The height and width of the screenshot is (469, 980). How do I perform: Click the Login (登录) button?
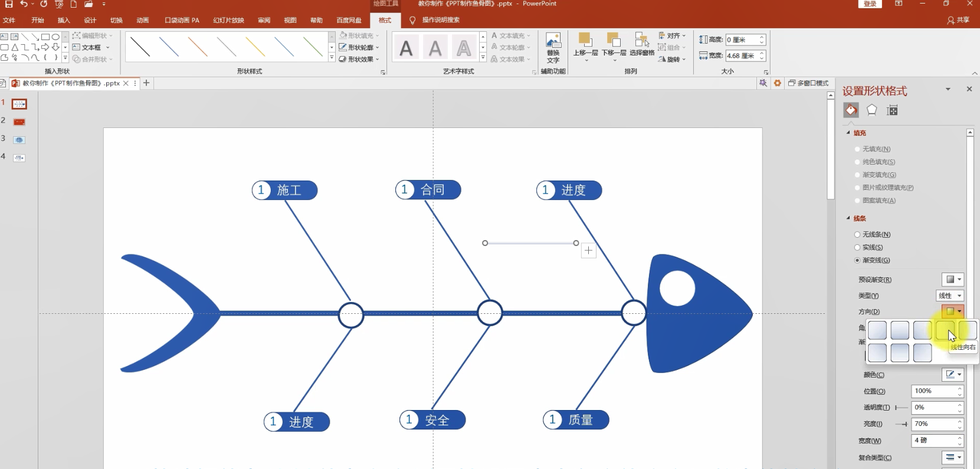click(x=870, y=4)
